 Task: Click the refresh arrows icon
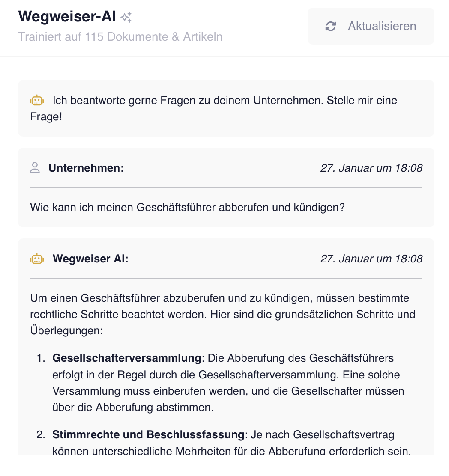coord(331,26)
